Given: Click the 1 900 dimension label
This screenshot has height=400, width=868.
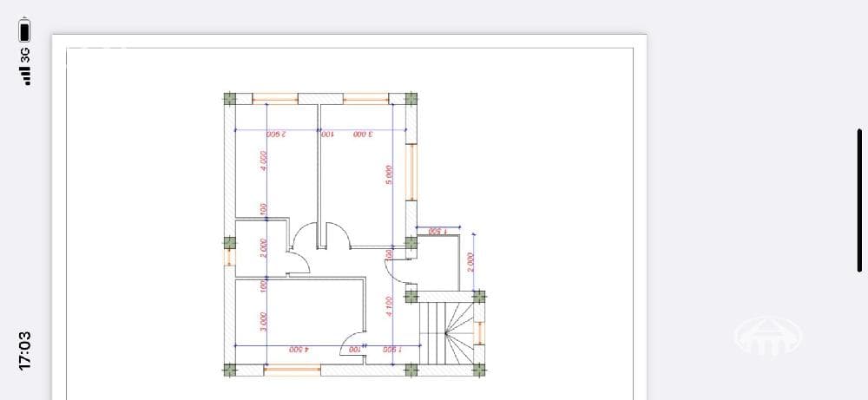Looking at the screenshot, I should pos(392,350).
